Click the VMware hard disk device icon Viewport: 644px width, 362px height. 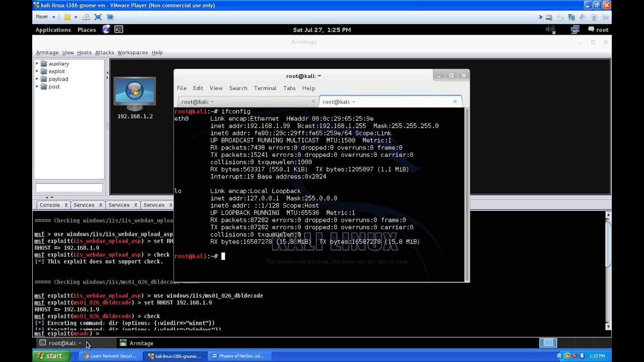pyautogui.click(x=549, y=17)
